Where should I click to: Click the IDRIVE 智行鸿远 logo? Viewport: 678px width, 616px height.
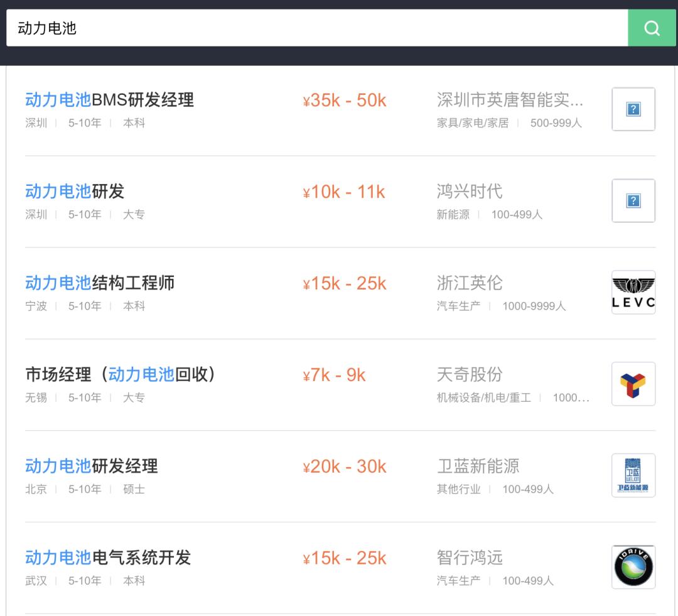tap(633, 568)
